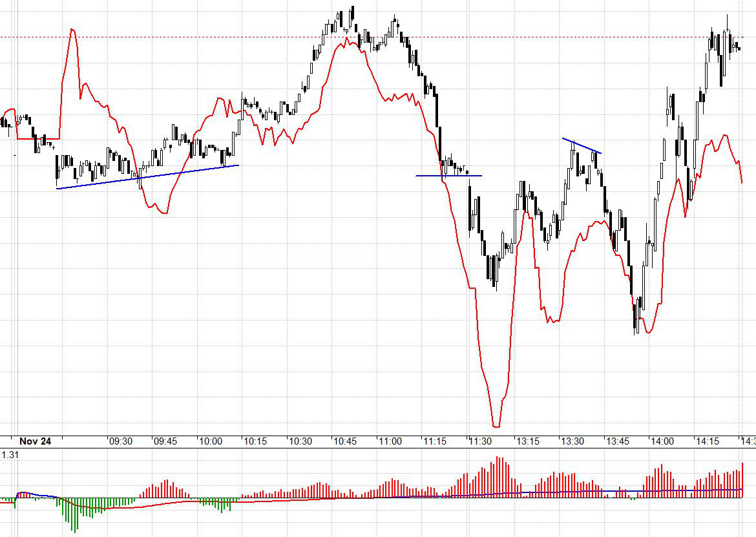Select the 10:00 time axis label
This screenshot has width=756, height=537.
[x=211, y=441]
